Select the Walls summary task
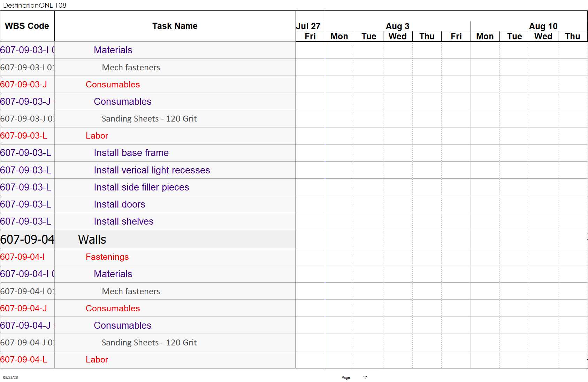This screenshot has width=588, height=382. click(175, 239)
